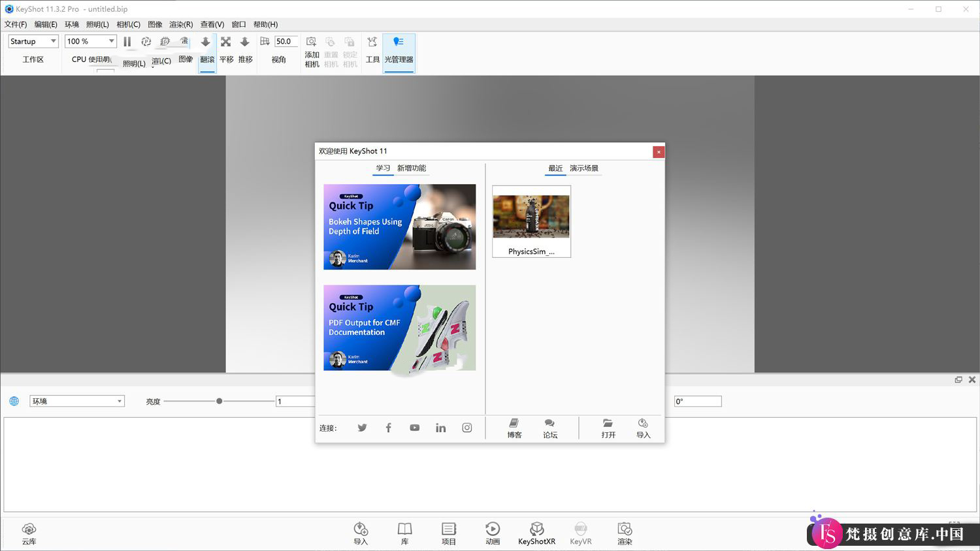Pause real-time rendering with the pause icon
Viewport: 980px width, 551px height.
point(127,42)
